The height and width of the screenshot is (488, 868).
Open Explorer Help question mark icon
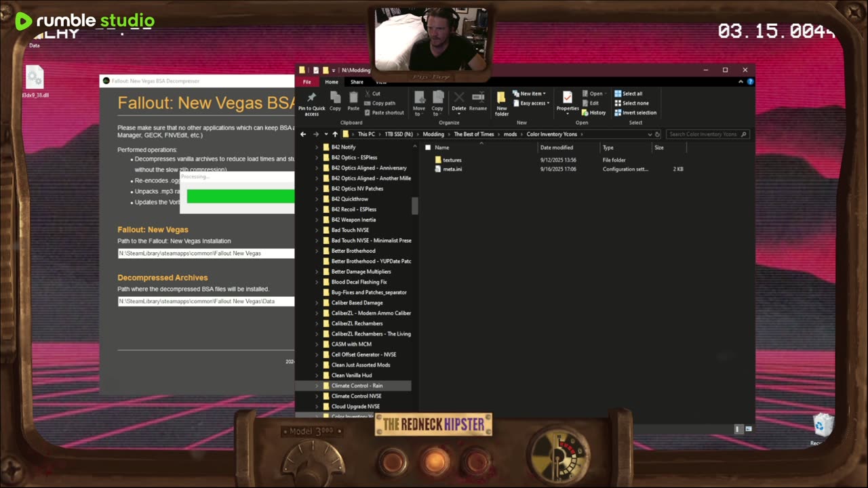click(750, 81)
